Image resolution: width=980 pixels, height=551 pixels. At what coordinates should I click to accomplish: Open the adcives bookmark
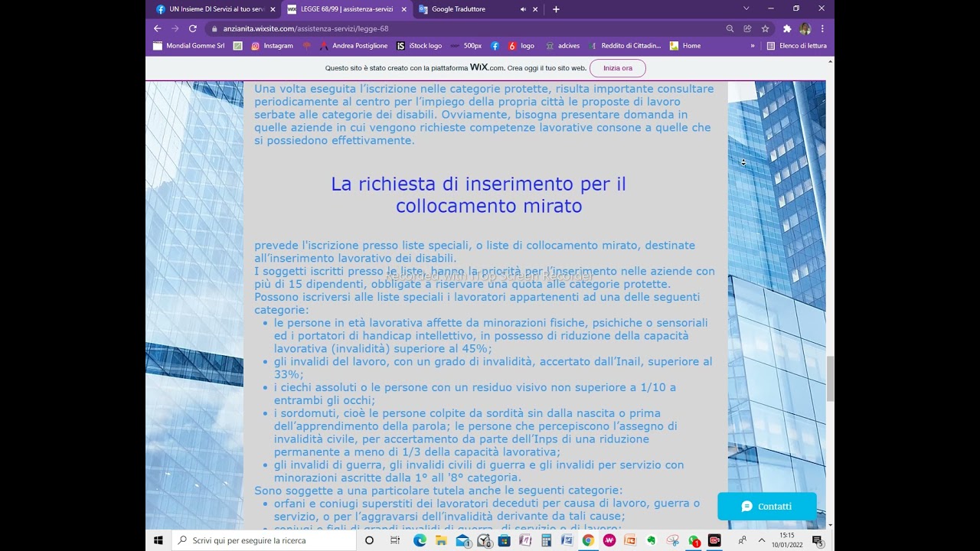pos(562,46)
